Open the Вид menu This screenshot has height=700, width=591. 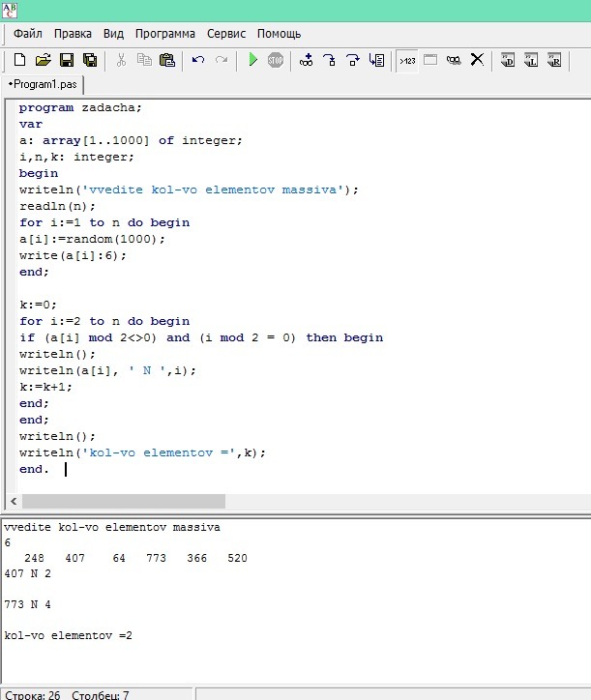(113, 33)
